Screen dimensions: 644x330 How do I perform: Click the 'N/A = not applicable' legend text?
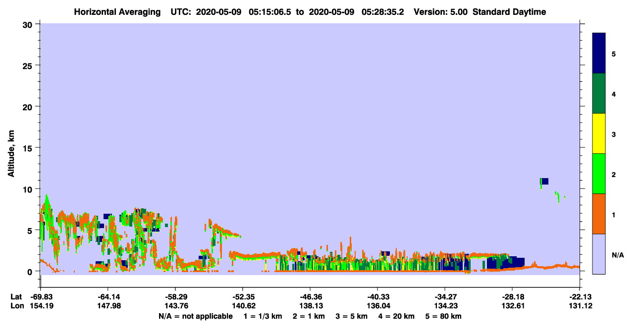click(195, 316)
